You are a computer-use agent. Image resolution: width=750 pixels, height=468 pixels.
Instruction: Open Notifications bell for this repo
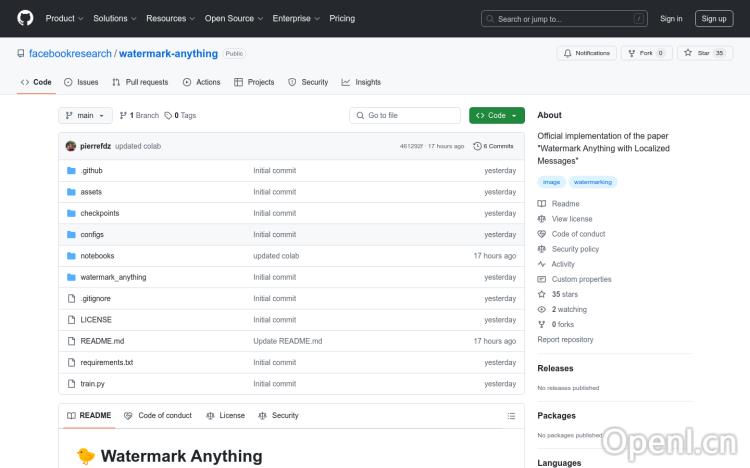click(587, 53)
